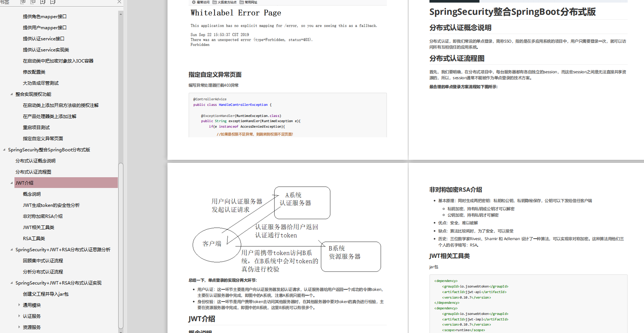644x333 pixels.
Task: Open bookmark 分布式认证流程图
Action: (x=33, y=172)
